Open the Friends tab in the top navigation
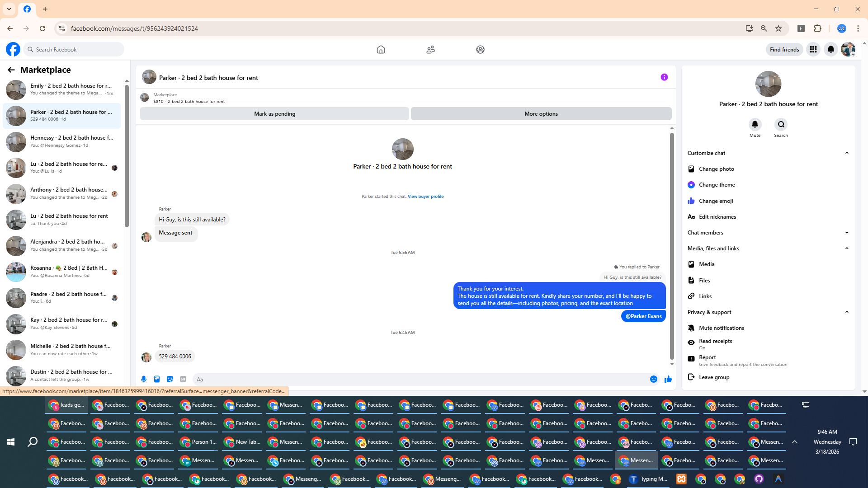 430,50
